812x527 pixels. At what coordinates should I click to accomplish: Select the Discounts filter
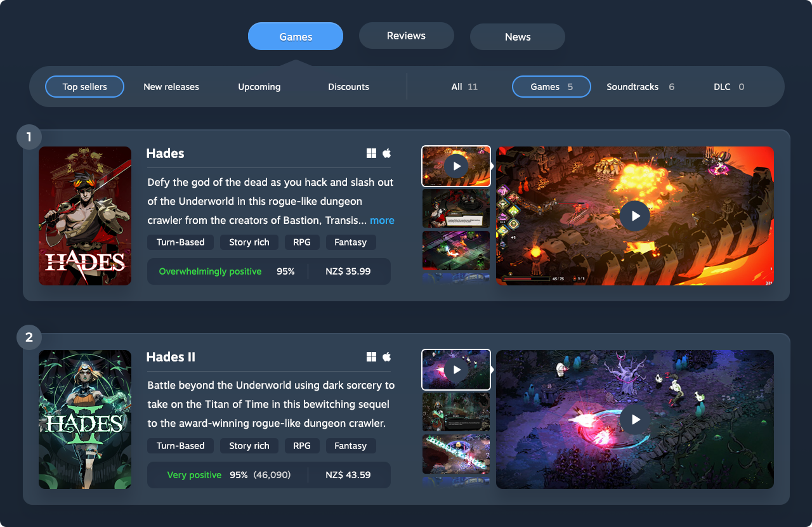348,87
